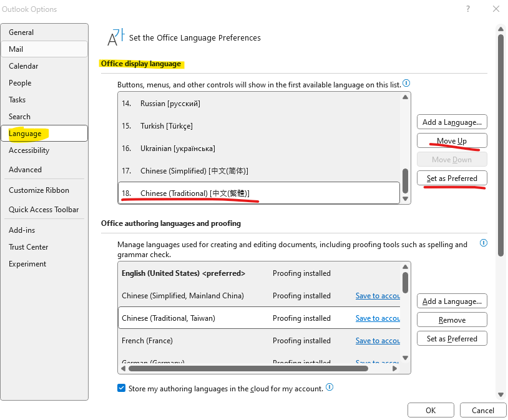
Task: Click the authoring list horizontal scrollbar thumb
Action: point(248,368)
